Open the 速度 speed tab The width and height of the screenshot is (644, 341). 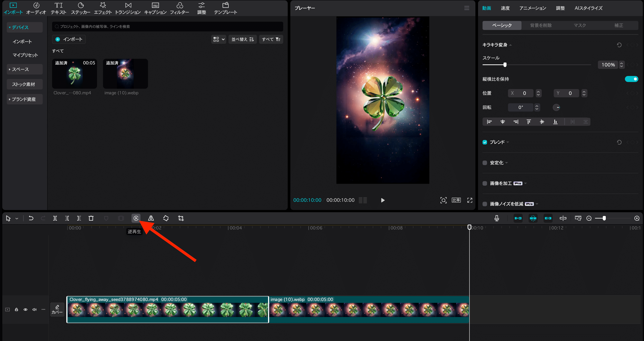pos(505,8)
